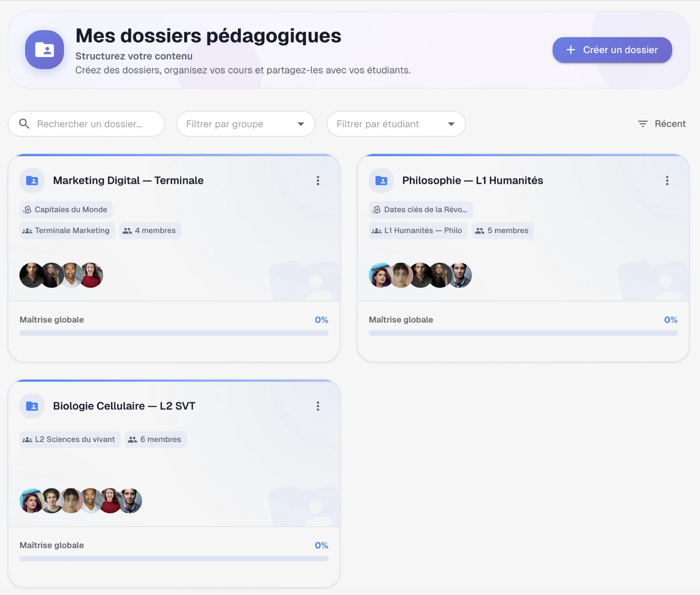The height and width of the screenshot is (595, 700).
Task: Open the 'Filtrer par étudiant' dropdown
Action: pos(395,124)
